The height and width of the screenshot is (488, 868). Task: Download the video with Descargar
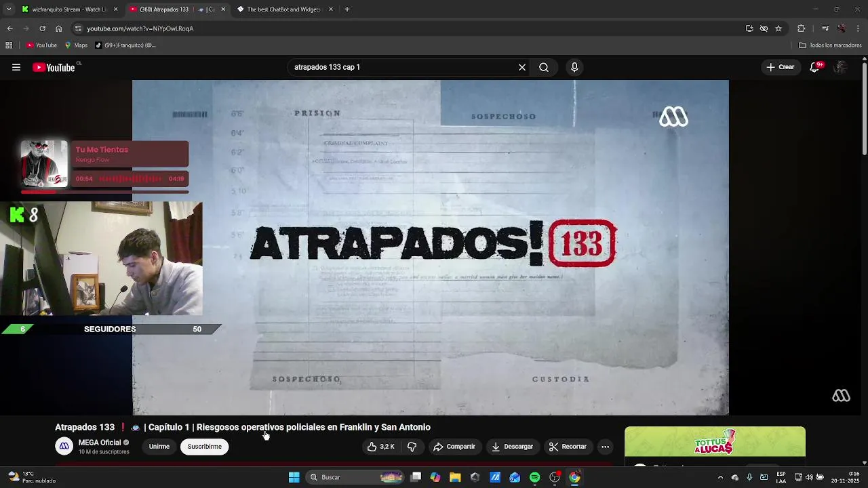tap(512, 447)
